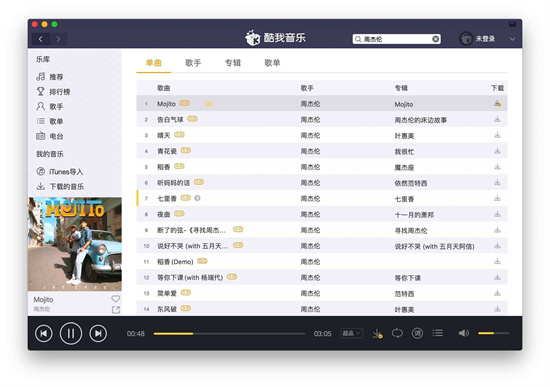Open the audio quality dropdown
The image size is (550, 387).
point(351,333)
